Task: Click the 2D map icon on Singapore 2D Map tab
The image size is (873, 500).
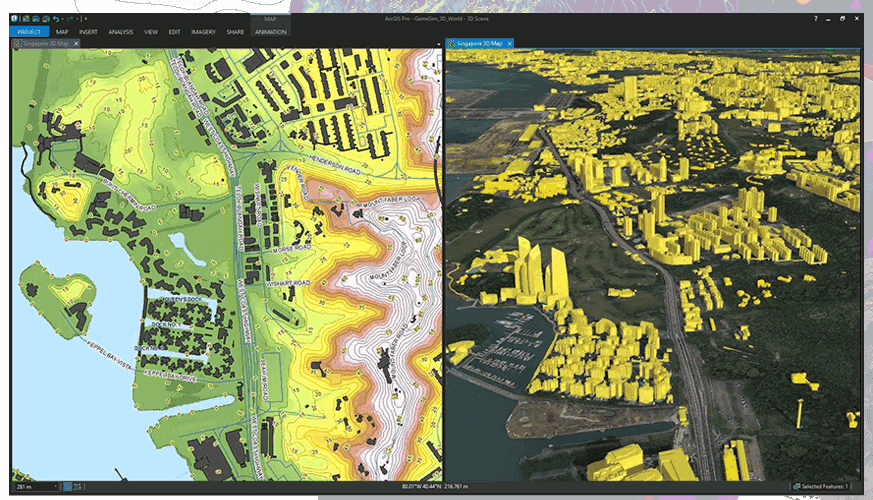Action: pyautogui.click(x=18, y=43)
